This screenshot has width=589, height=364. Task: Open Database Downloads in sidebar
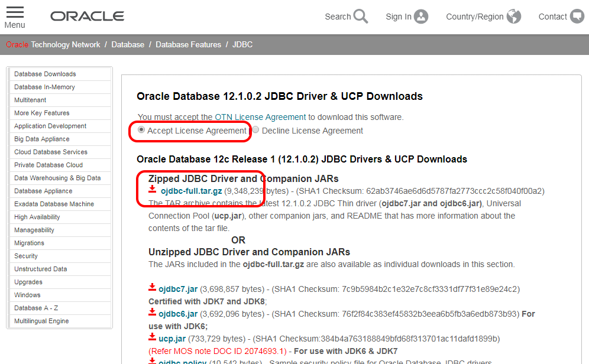click(x=60, y=74)
